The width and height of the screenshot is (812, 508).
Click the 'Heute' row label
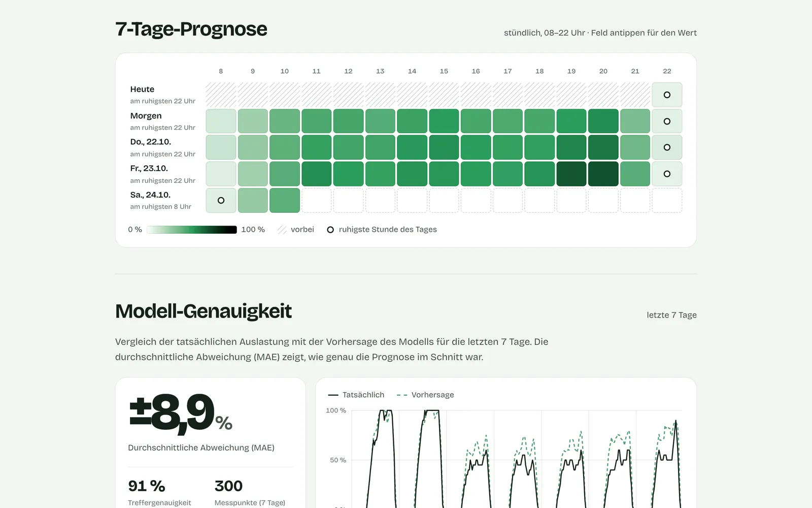click(142, 89)
